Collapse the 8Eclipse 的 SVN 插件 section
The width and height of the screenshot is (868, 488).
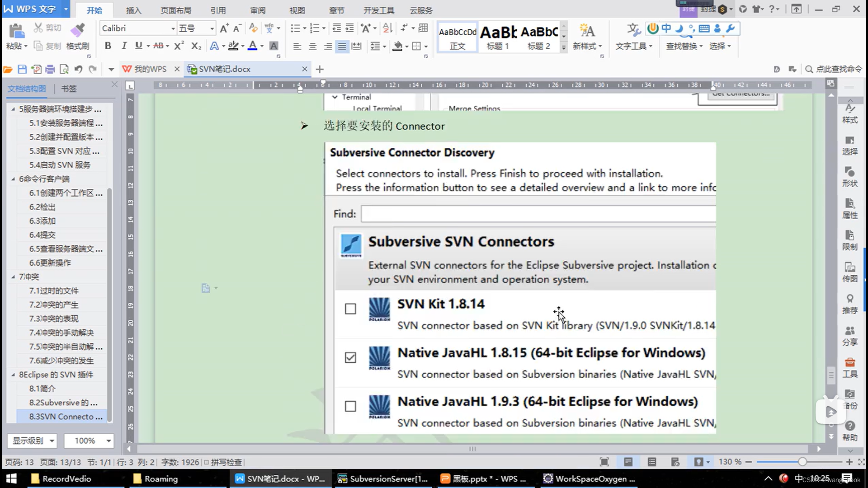[x=13, y=375]
